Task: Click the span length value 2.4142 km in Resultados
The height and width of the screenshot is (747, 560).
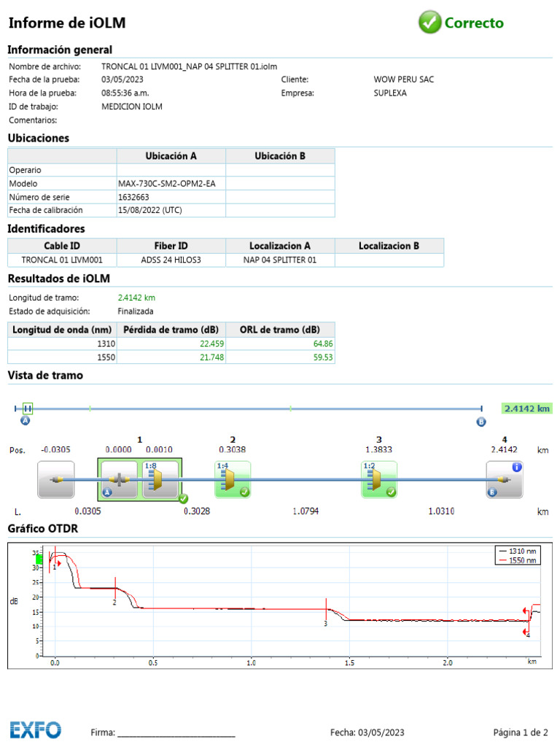Action: pos(136,298)
